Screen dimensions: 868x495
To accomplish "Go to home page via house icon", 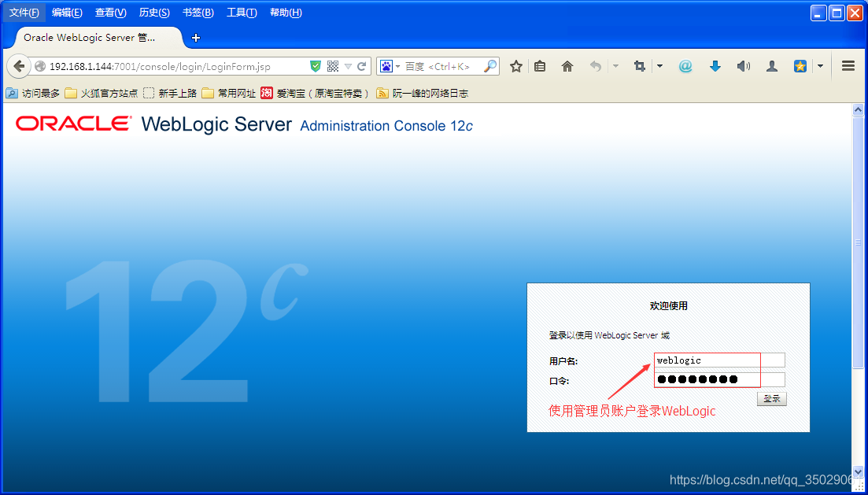I will [x=567, y=66].
